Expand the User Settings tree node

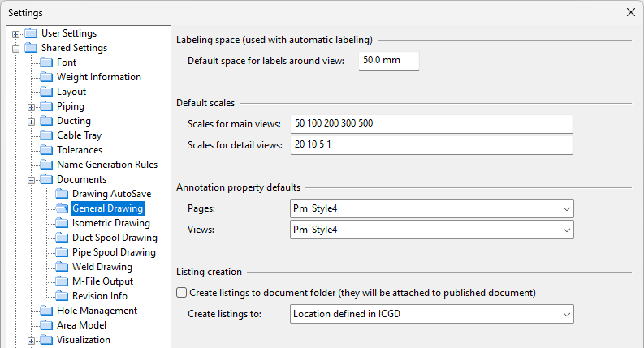point(16,33)
